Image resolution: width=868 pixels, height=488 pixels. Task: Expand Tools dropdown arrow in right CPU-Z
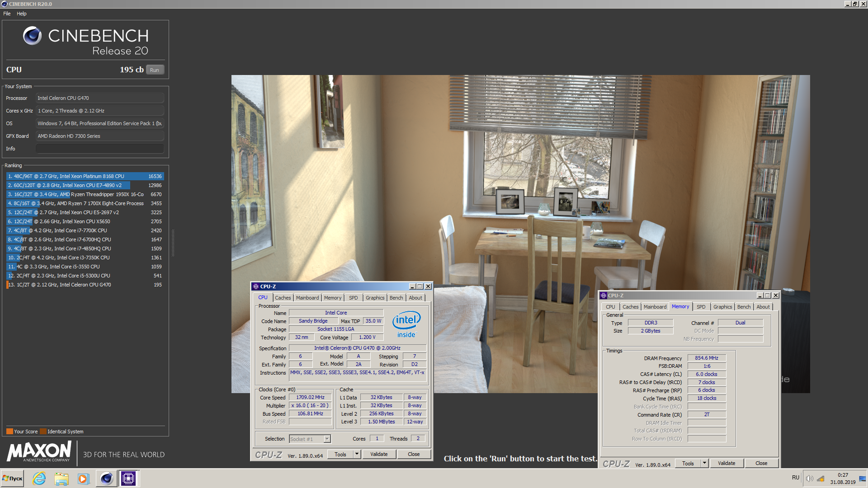tap(704, 463)
